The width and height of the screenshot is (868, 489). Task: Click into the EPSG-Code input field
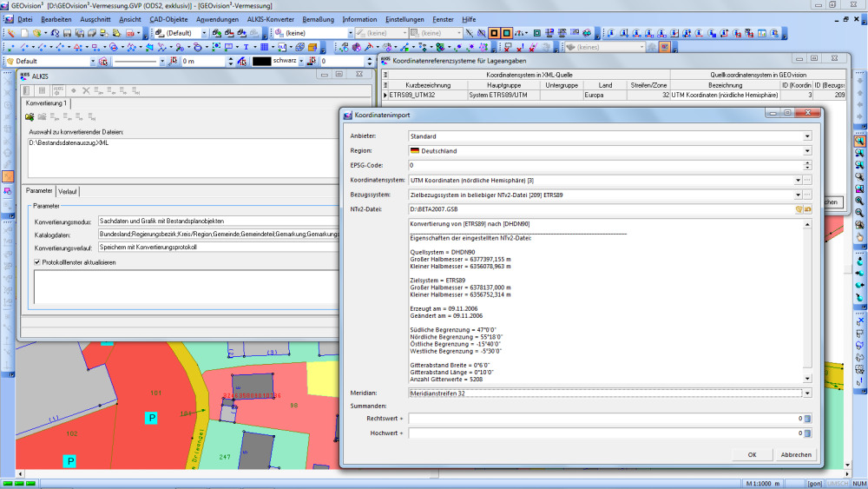coord(606,165)
